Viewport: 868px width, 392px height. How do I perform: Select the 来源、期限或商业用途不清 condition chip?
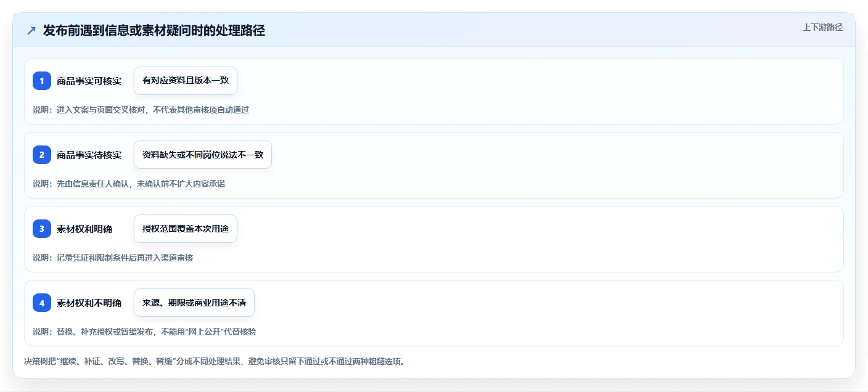tap(194, 303)
